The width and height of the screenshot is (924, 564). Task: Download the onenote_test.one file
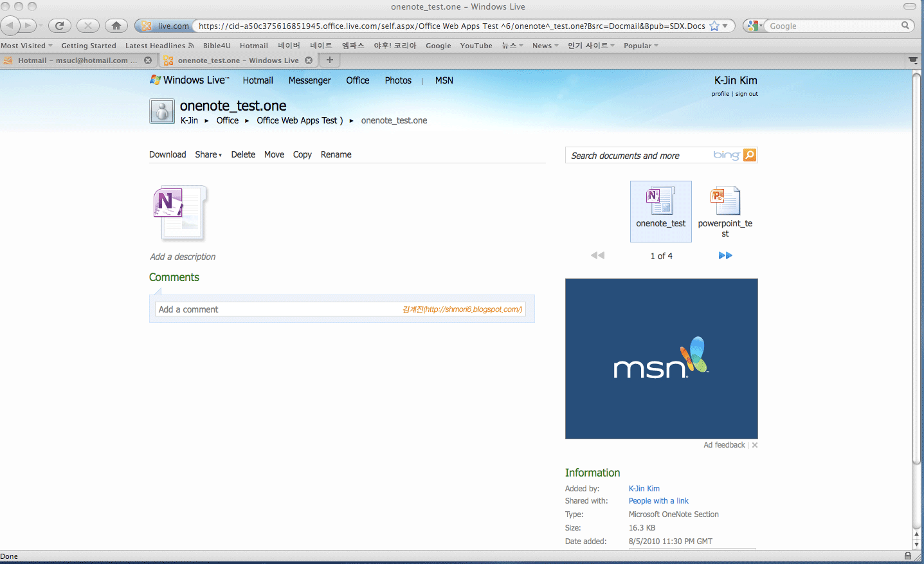(167, 154)
